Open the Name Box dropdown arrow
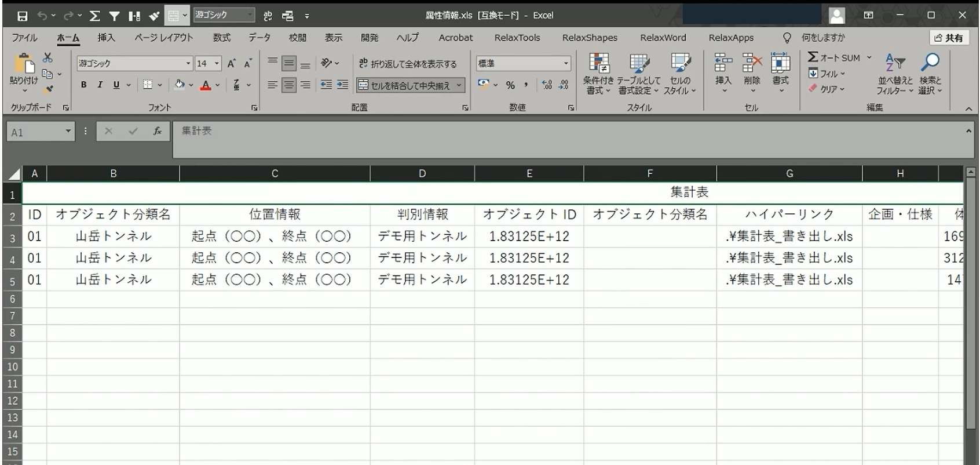 68,132
